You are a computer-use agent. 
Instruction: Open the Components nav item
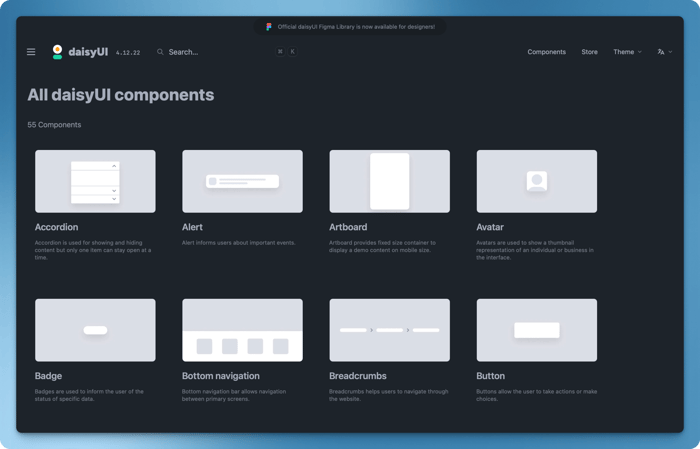point(546,52)
